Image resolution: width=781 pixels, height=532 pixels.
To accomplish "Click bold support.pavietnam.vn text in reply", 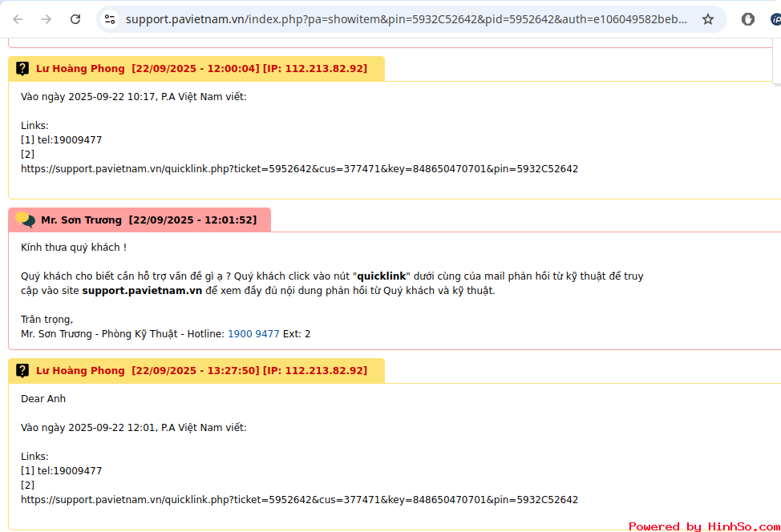I will 142,291.
